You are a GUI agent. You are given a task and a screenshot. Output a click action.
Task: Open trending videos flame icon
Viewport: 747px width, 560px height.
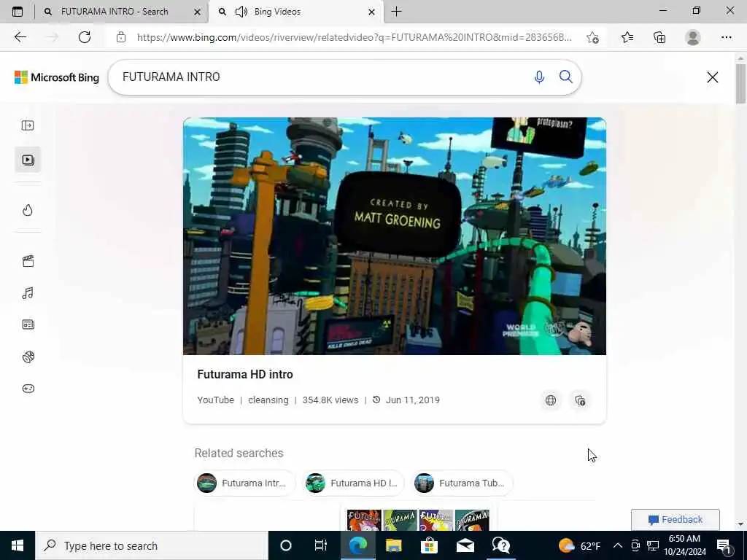28,210
